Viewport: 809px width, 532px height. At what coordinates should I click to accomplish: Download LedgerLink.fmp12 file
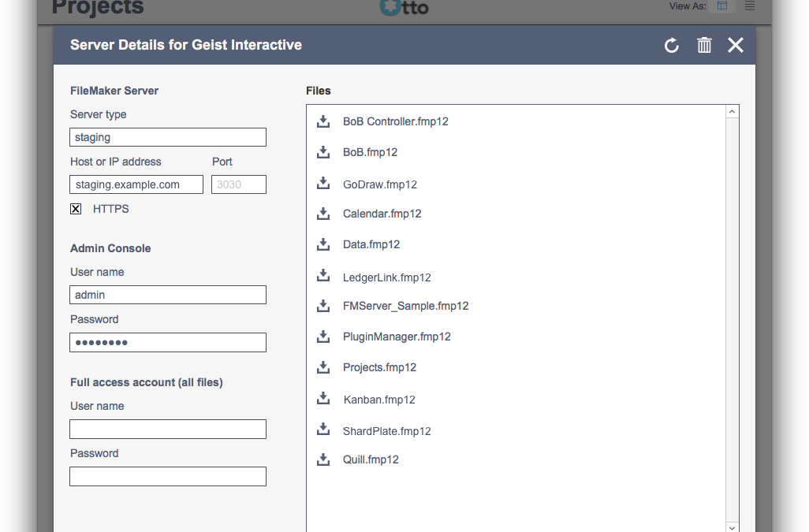point(323,275)
